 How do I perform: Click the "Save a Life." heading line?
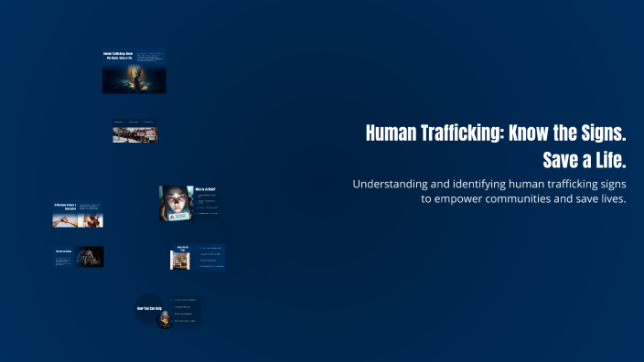pyautogui.click(x=585, y=160)
